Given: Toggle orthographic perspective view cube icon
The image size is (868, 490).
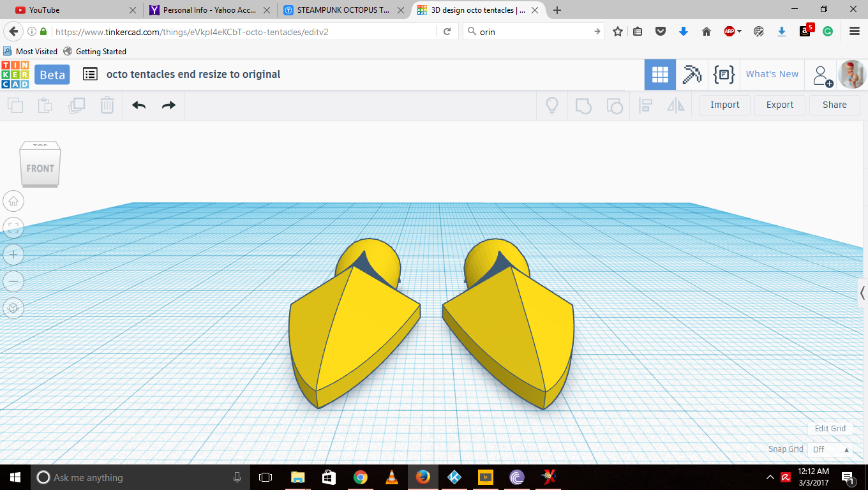Looking at the screenshot, I should pos(13,308).
